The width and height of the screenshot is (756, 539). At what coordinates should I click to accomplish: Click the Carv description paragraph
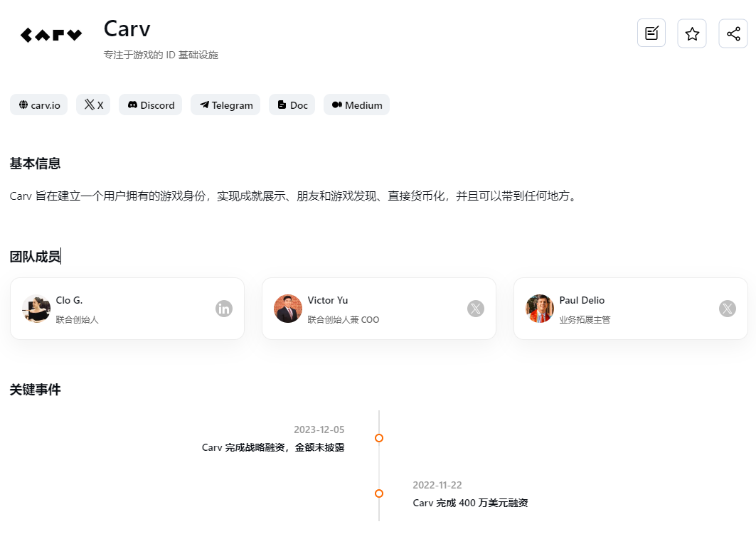(294, 196)
